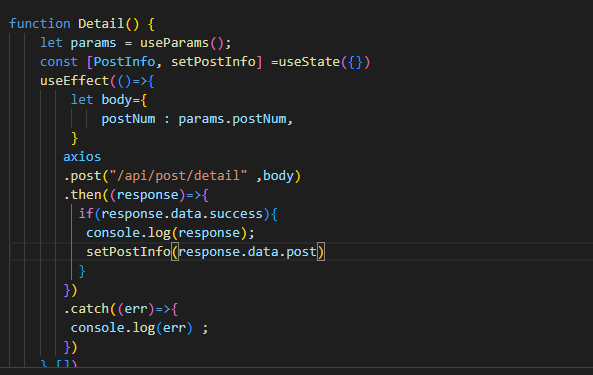Click 'setPostInfo' in the const declaration

coord(213,62)
